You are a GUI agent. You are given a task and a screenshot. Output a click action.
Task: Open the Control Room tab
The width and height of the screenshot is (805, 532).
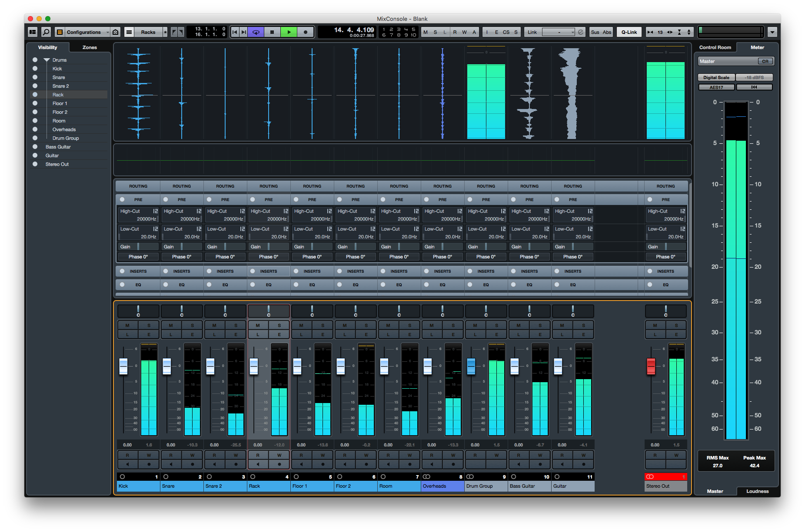[x=715, y=47]
